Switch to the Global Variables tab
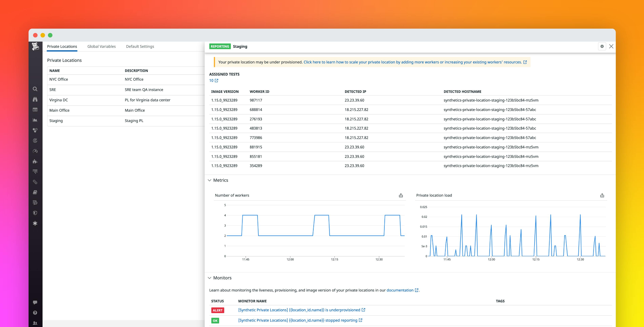Screen dimensions: 644x327 (101, 46)
